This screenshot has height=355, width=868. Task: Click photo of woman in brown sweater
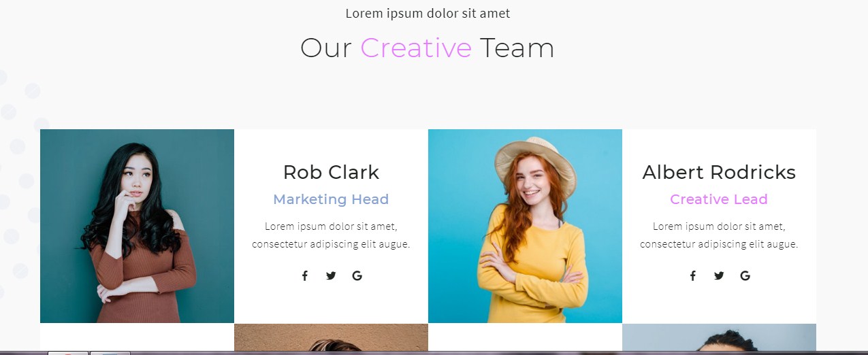(x=137, y=226)
